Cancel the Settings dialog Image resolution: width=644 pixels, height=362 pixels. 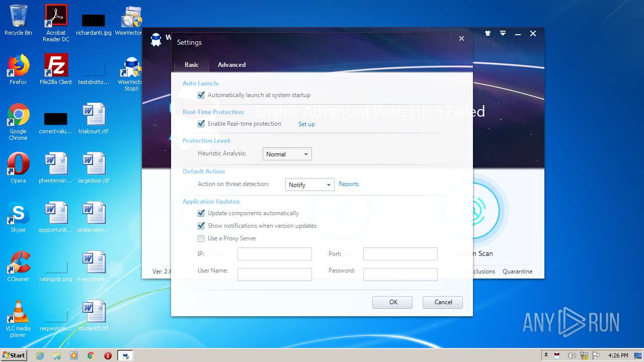(442, 302)
